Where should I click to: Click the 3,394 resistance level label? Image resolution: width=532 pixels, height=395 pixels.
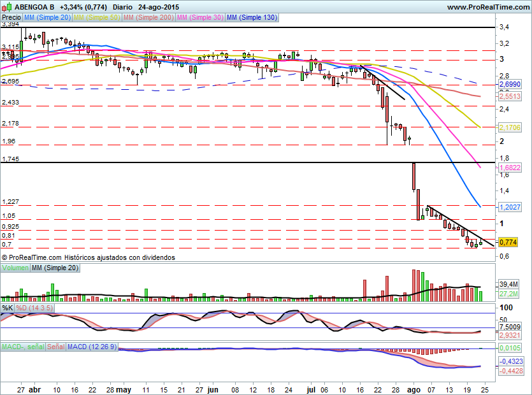point(11,24)
